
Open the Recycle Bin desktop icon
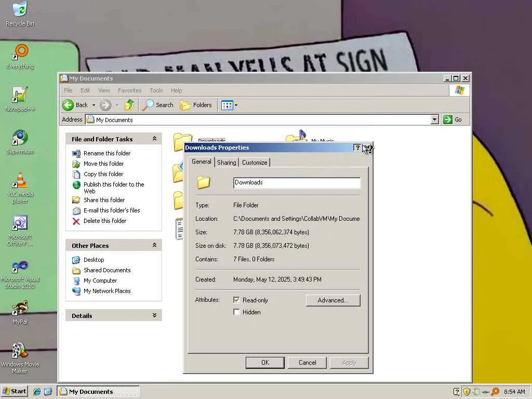click(20, 14)
